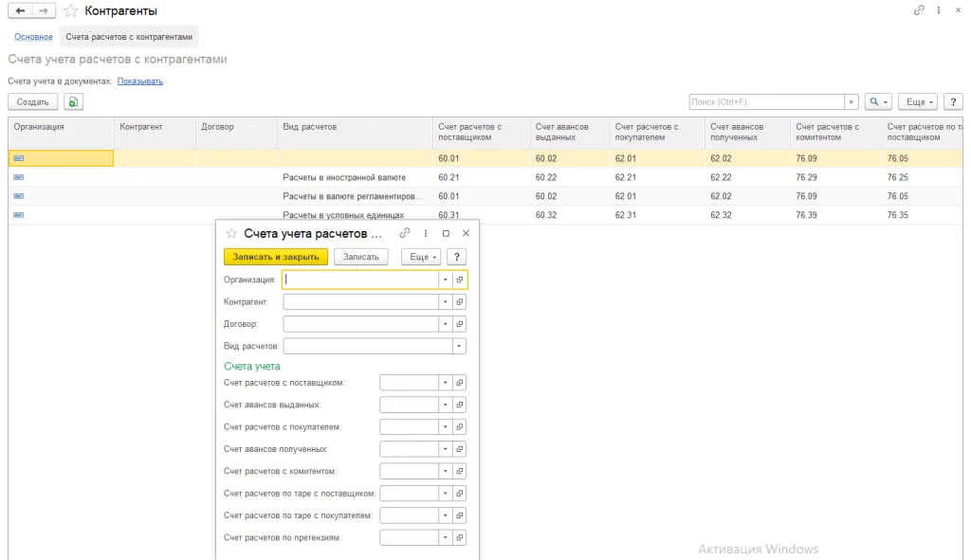Image resolution: width=971 pixels, height=560 pixels.
Task: Go back using the left arrow button
Action: tap(20, 10)
